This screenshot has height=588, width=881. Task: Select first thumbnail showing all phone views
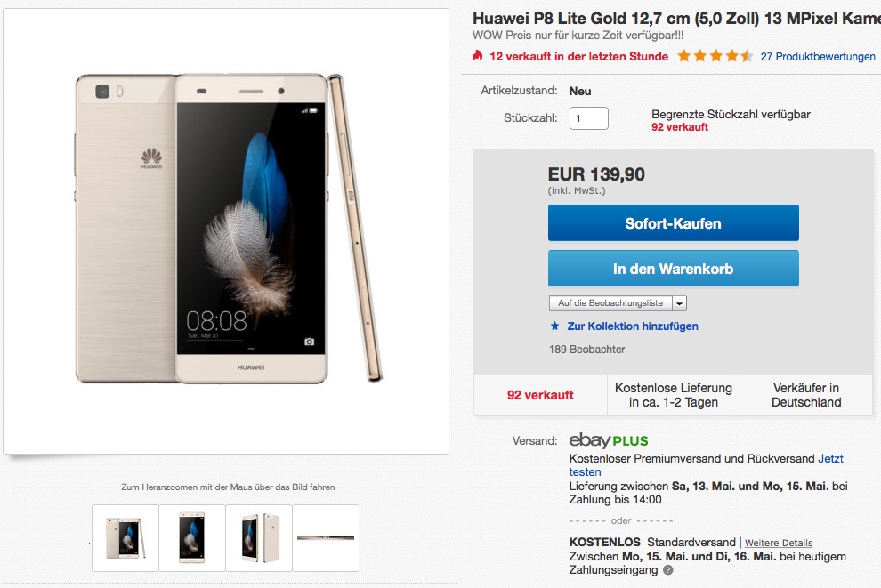coord(125,538)
